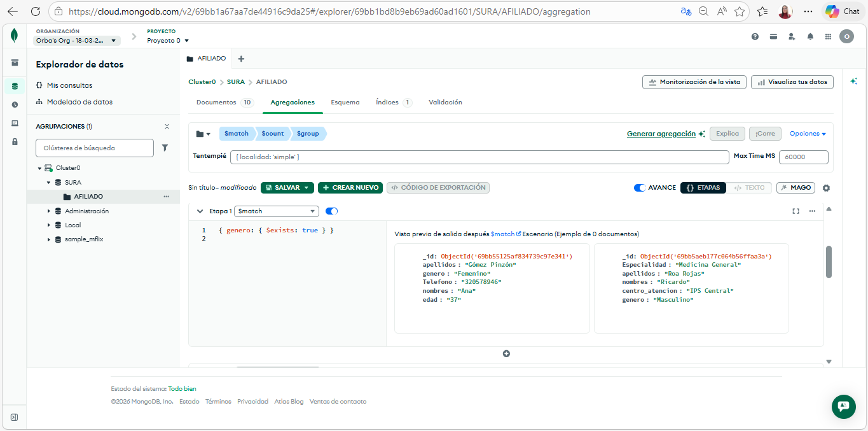Click the filter icon beside cluster search
868x431 pixels.
165,148
